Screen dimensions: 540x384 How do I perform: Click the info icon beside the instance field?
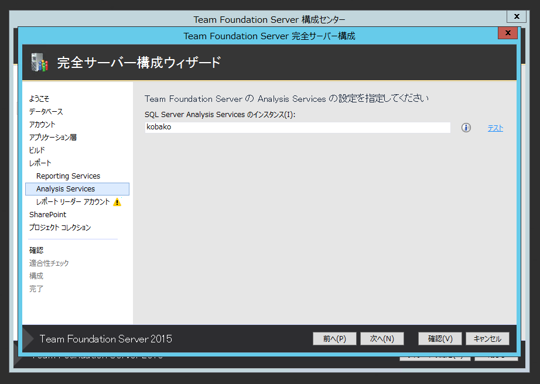[466, 128]
